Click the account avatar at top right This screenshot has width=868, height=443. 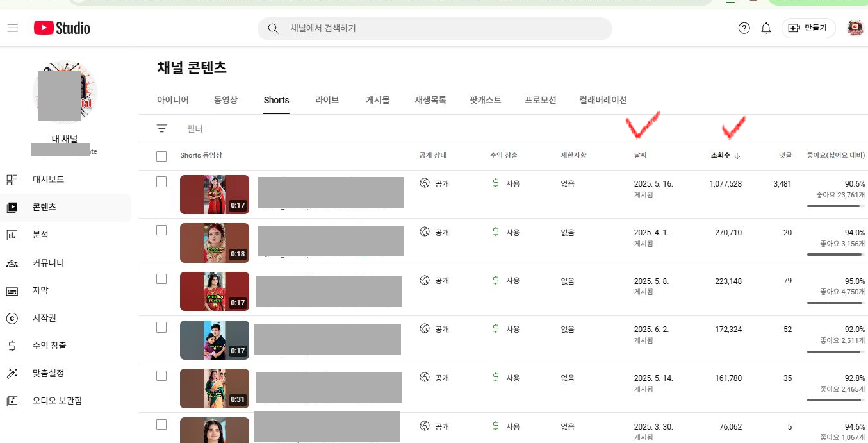click(x=855, y=28)
